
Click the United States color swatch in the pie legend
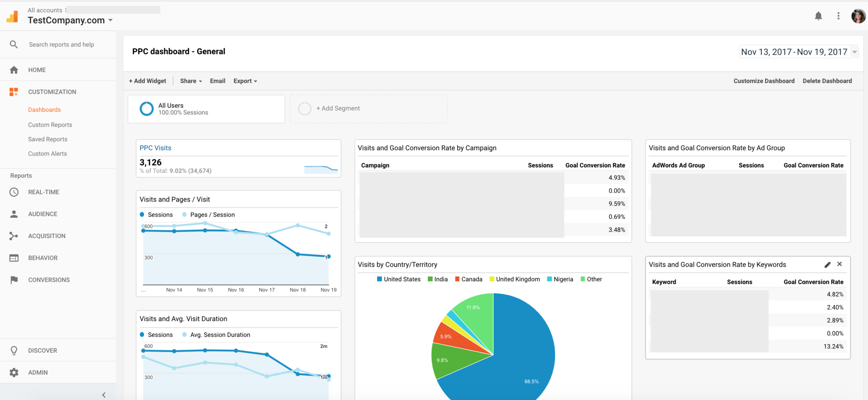pyautogui.click(x=379, y=279)
